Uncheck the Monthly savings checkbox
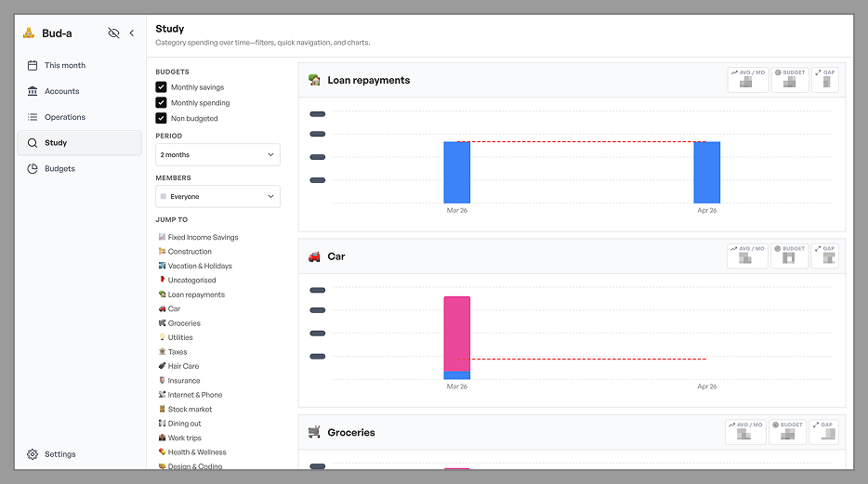The width and height of the screenshot is (868, 484). tap(161, 87)
